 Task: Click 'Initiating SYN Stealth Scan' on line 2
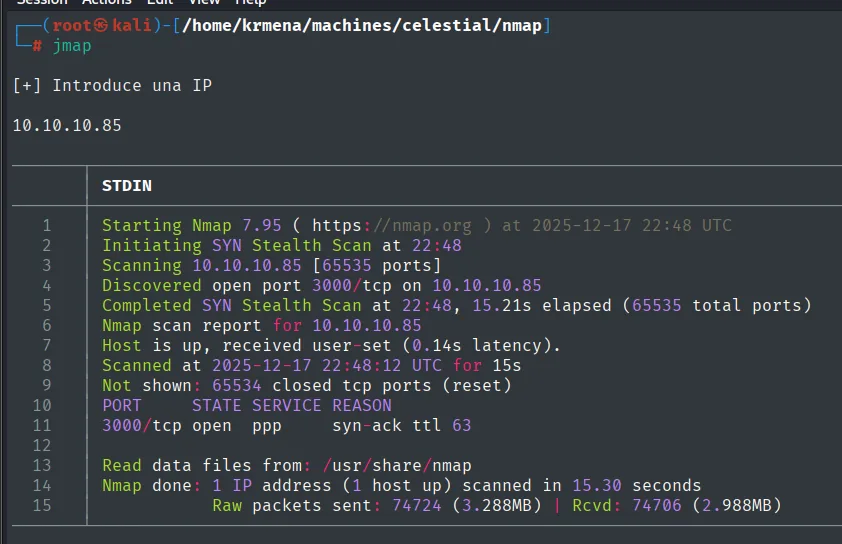[237, 245]
